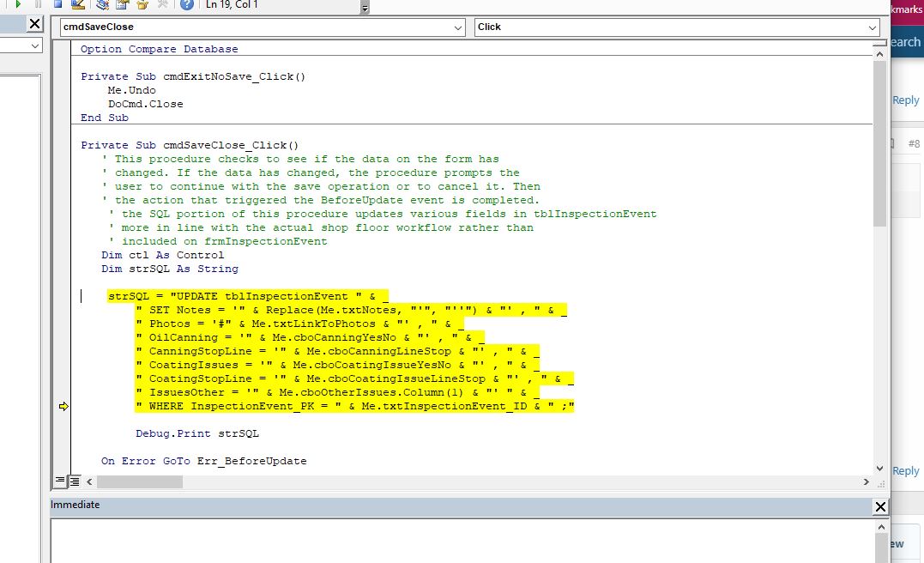Click the code window vertical scroll down arrow
The image size is (924, 563).
pyautogui.click(x=879, y=469)
